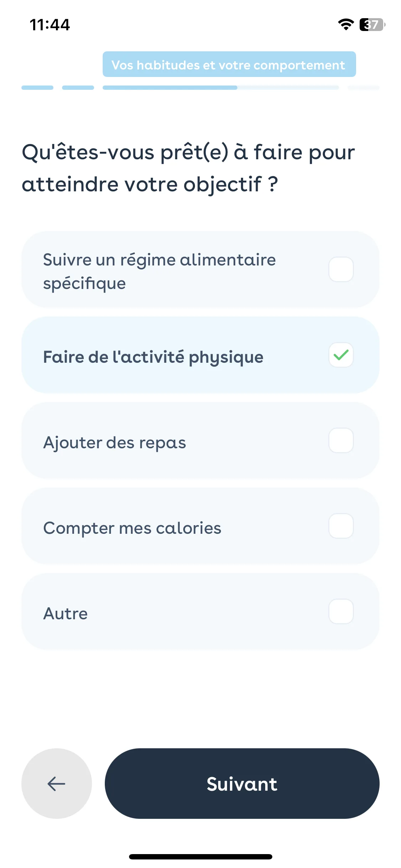
Task: Tap the first progress bar segment
Action: [x=37, y=88]
